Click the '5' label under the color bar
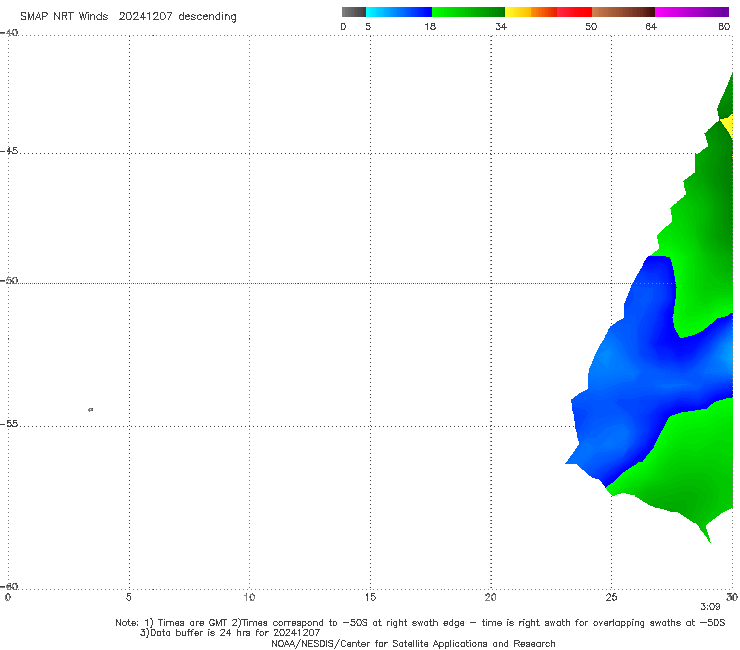 coord(368,26)
